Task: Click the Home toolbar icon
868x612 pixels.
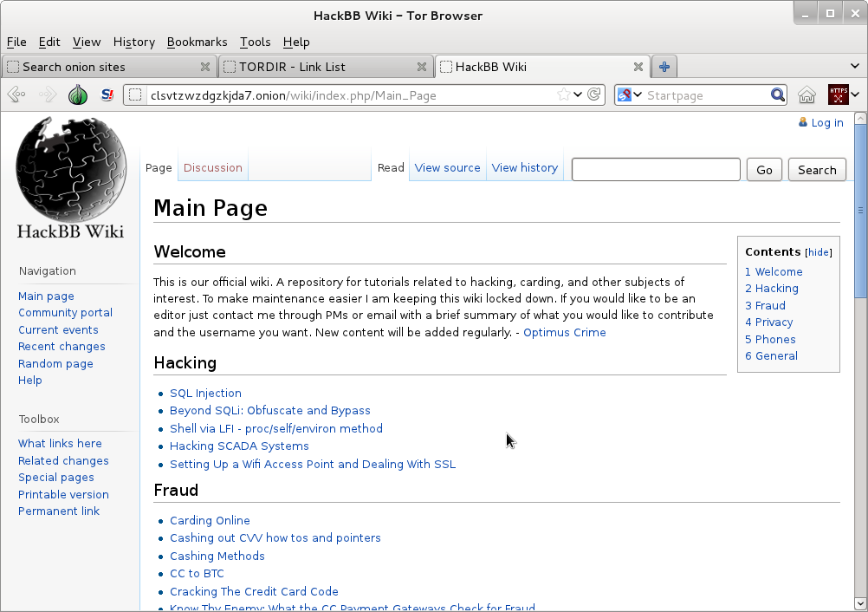Action: [x=806, y=94]
